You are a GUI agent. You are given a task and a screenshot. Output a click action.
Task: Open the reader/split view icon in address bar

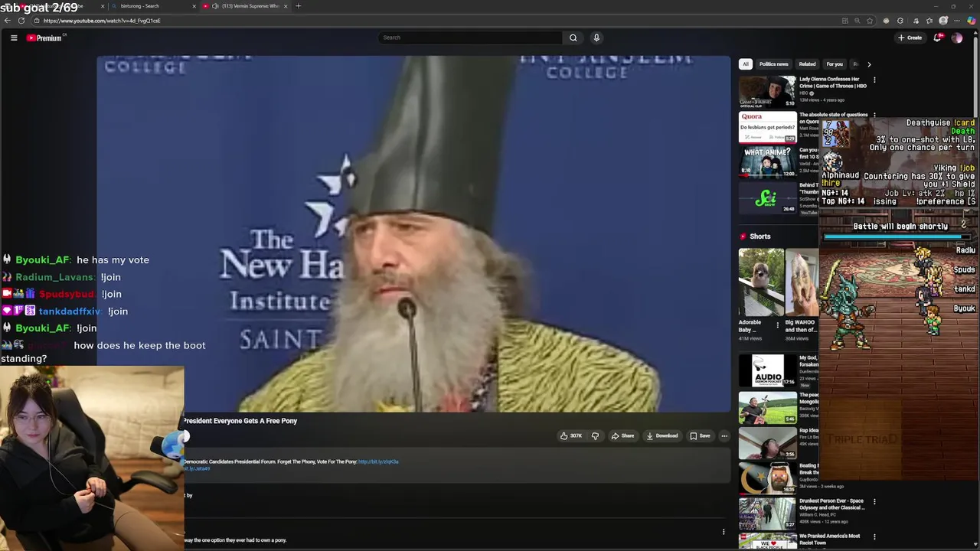click(844, 21)
